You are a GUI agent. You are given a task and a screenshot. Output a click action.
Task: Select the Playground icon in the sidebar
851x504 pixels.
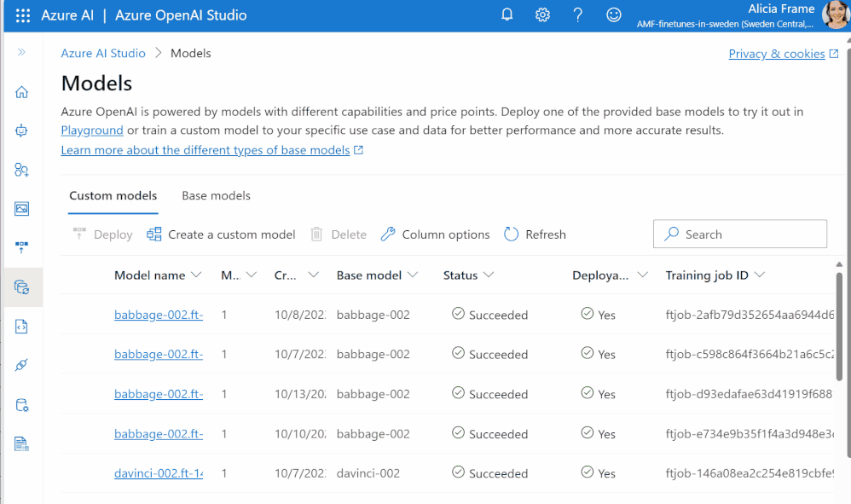tap(22, 130)
